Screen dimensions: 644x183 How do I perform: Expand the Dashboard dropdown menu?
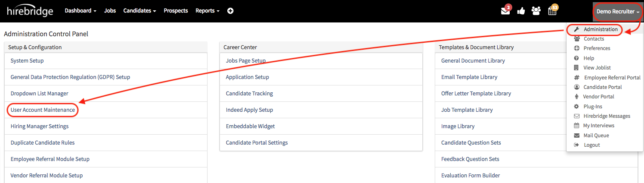pos(80,11)
